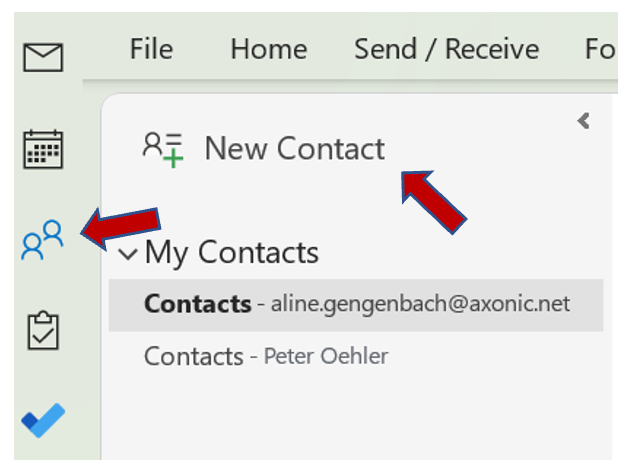Select the aline.gengenbach@axonic.net contacts folder
622x468 pixels.
coord(356,304)
